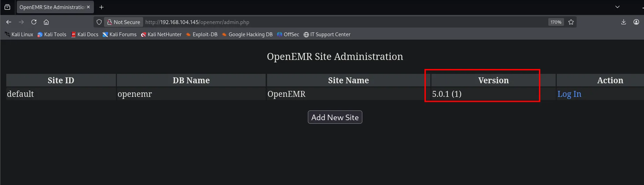644x185 pixels.
Task: Click the 'default' site ID cell
Action: click(x=61, y=94)
